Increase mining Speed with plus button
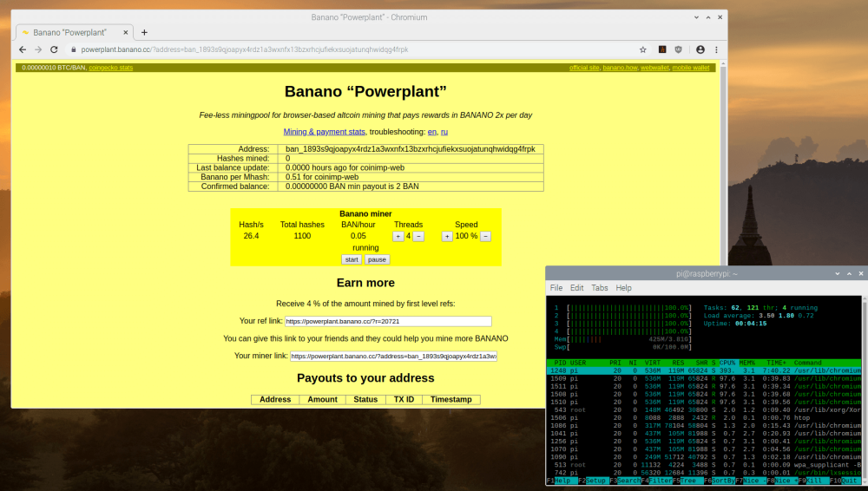This screenshot has height=491, width=868. [447, 236]
